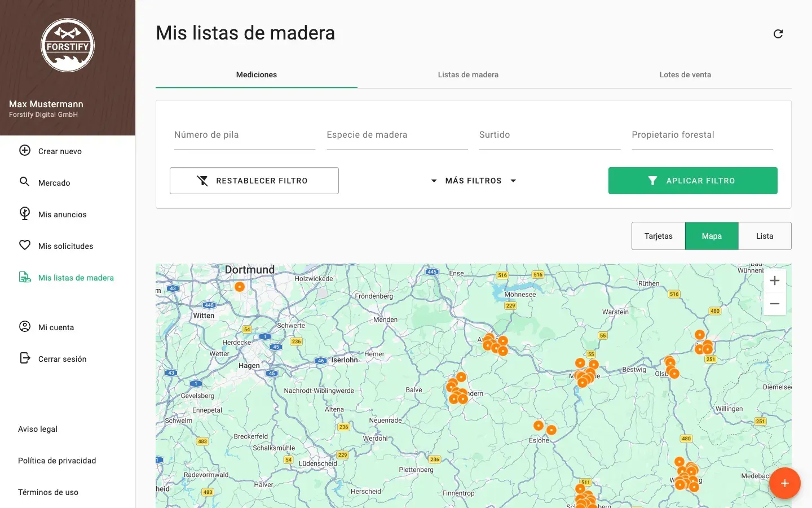Click the Dortmund label on the map
The width and height of the screenshot is (812, 508).
250,270
